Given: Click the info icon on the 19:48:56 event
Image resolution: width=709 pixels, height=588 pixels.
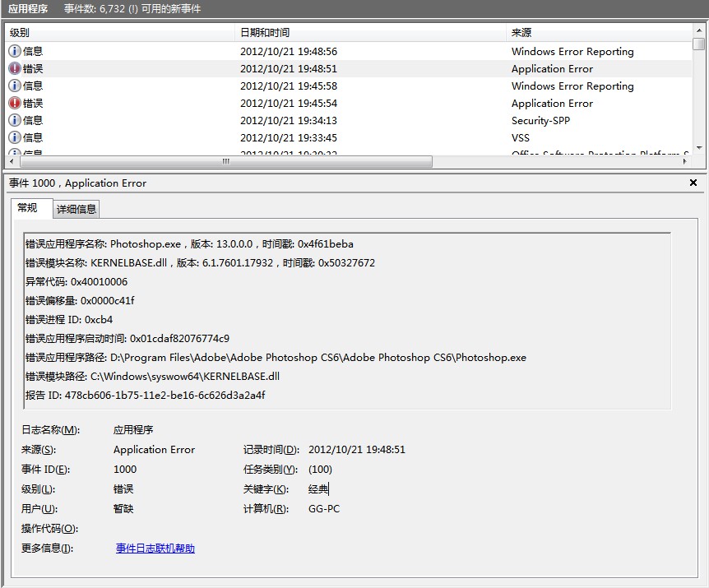Looking at the screenshot, I should [15, 51].
